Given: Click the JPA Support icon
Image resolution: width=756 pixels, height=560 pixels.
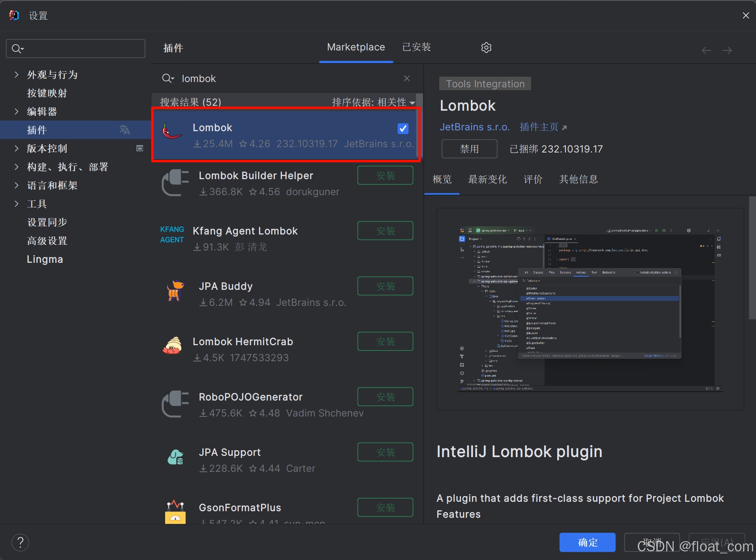Looking at the screenshot, I should 175,457.
